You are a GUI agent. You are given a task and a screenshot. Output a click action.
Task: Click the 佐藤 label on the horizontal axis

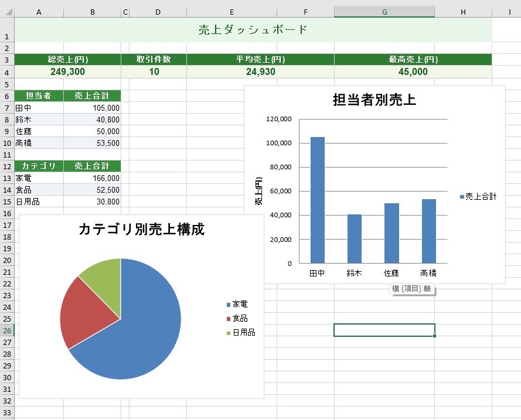click(391, 273)
